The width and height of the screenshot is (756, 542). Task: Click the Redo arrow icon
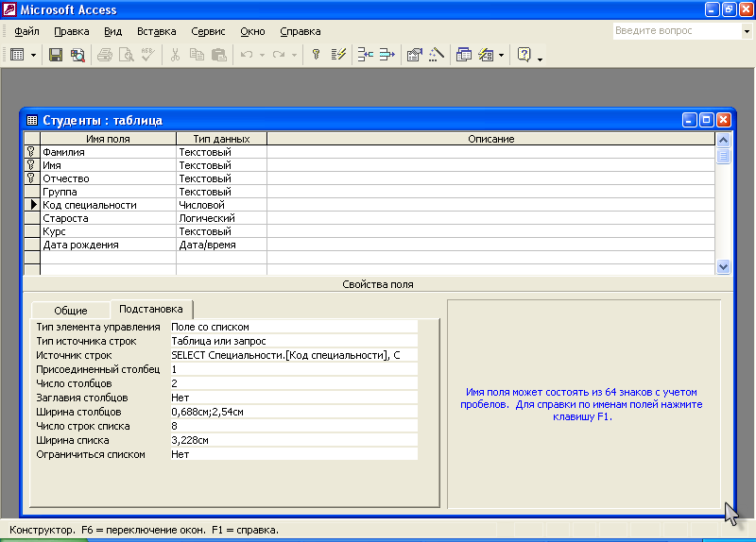click(278, 55)
